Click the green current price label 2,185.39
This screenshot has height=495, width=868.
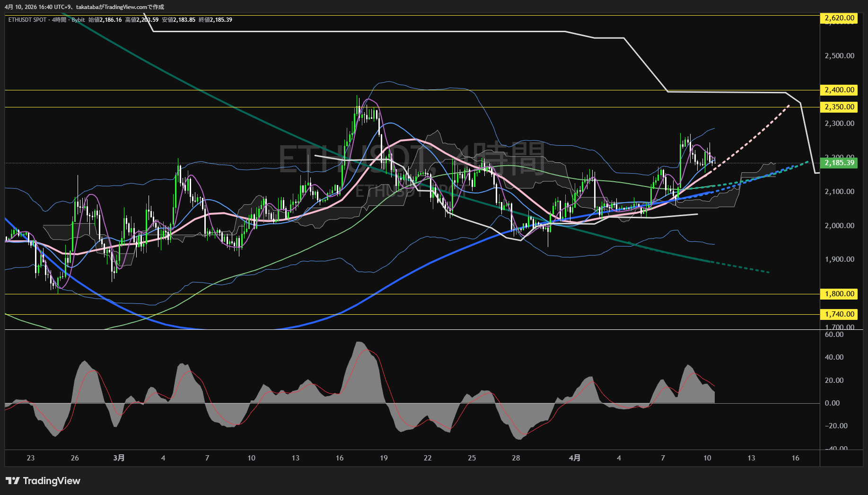839,163
